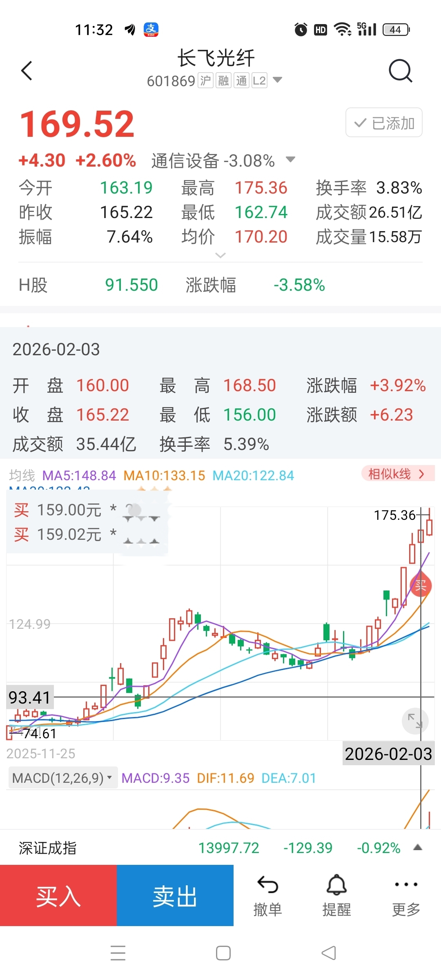The image size is (441, 980).
Task: Tap the +2.60% change percentage
Action: point(106,160)
